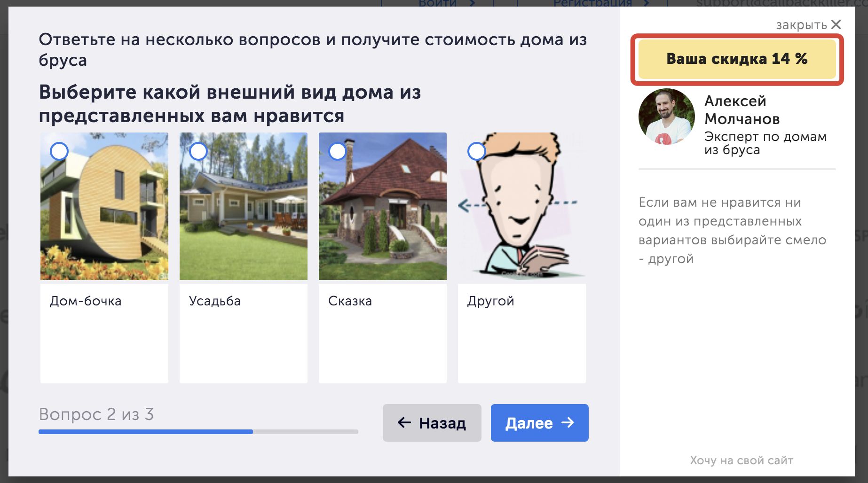Click the Сказка label text

350,301
